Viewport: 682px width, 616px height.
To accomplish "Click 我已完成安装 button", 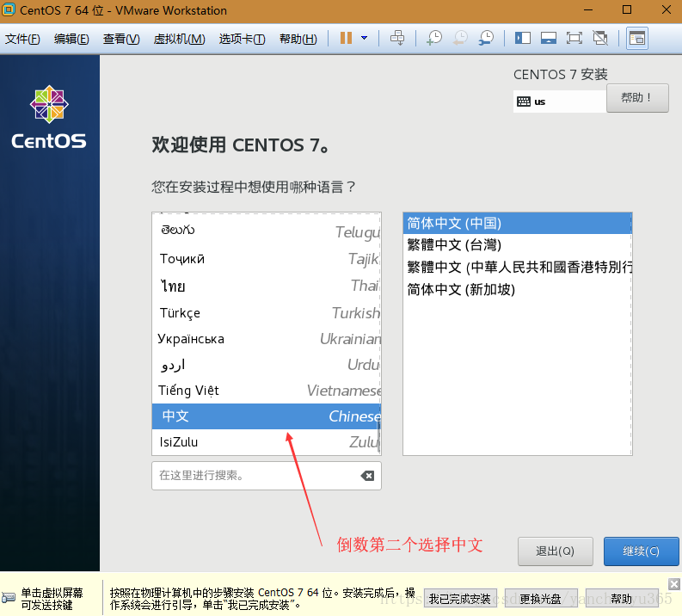I will click(460, 599).
